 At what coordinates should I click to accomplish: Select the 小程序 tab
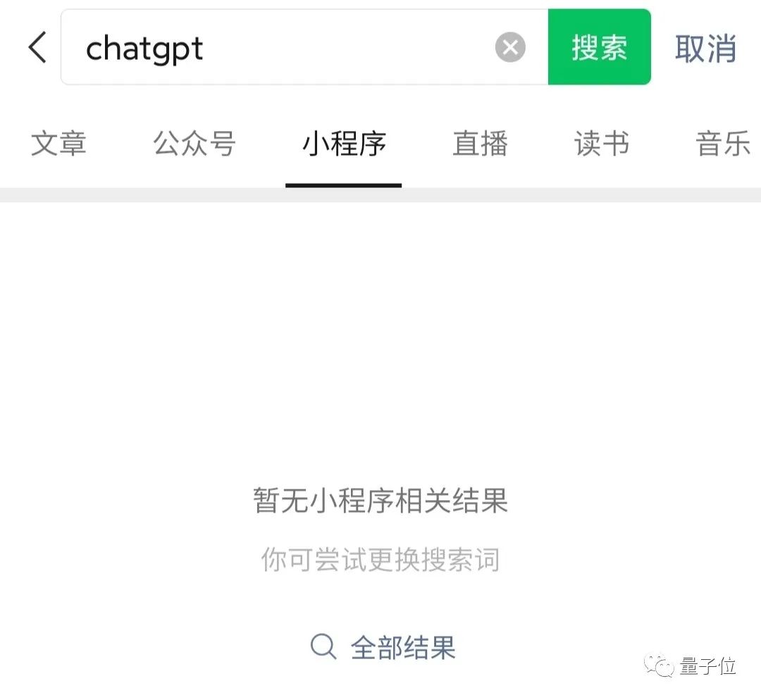point(344,144)
